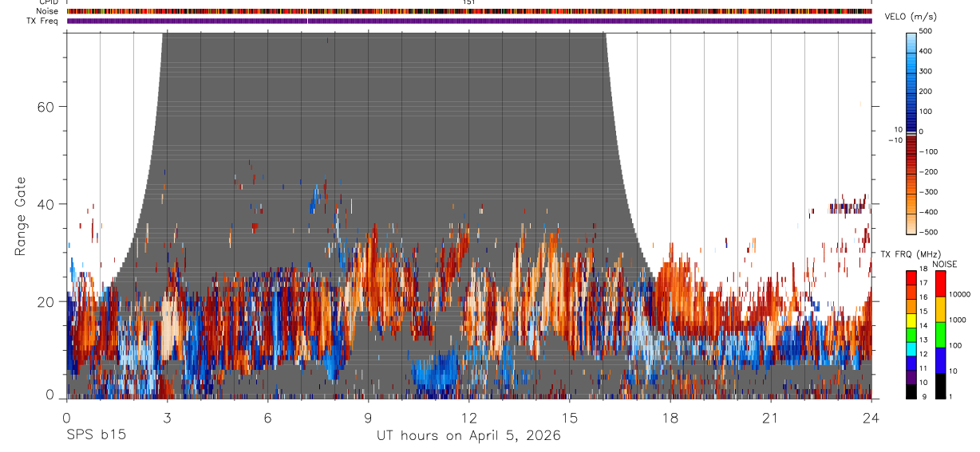
Task: Click velocity scale value 400
Action: point(926,51)
